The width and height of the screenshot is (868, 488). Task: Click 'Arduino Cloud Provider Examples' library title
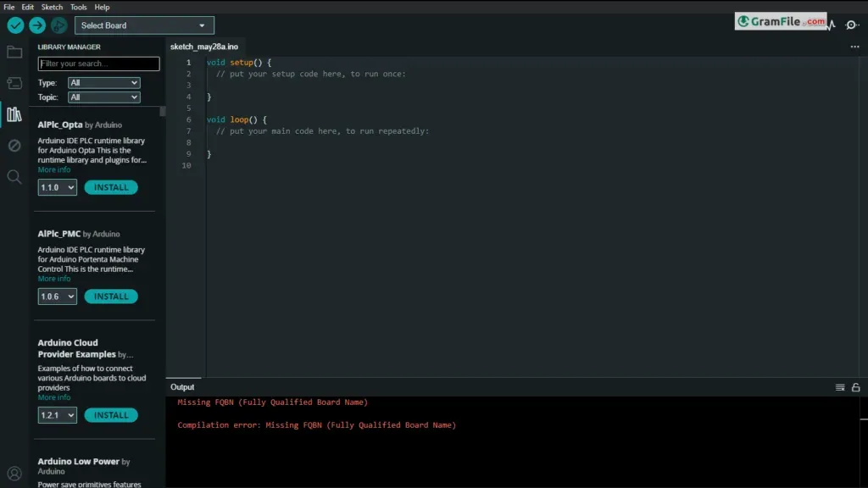[76, 348]
